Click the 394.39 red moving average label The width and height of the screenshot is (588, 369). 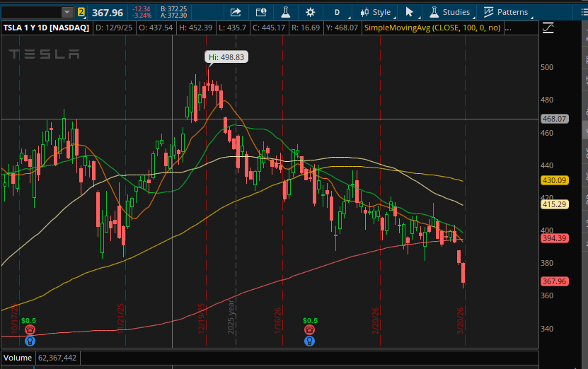click(555, 238)
